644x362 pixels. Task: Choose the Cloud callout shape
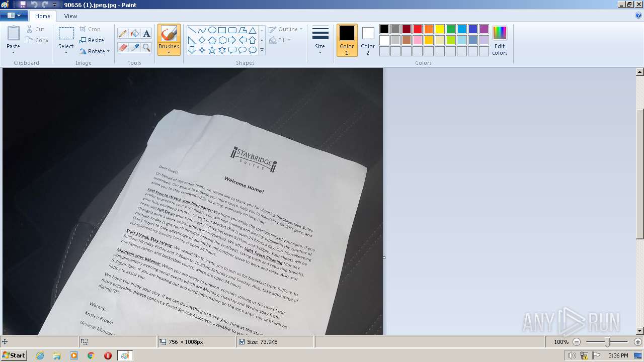coord(253,50)
